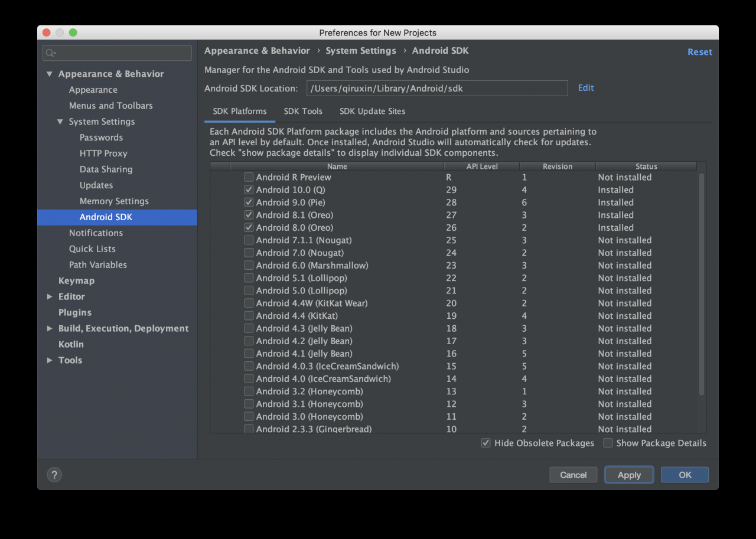Viewport: 756px width, 539px height.
Task: Open Notifications settings
Action: pyautogui.click(x=96, y=233)
